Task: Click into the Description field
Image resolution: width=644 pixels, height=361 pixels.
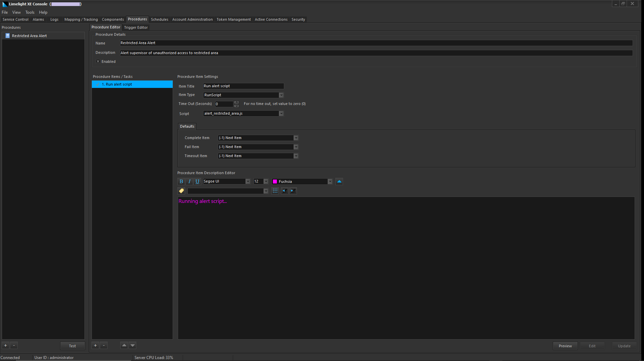Action: click(x=376, y=53)
